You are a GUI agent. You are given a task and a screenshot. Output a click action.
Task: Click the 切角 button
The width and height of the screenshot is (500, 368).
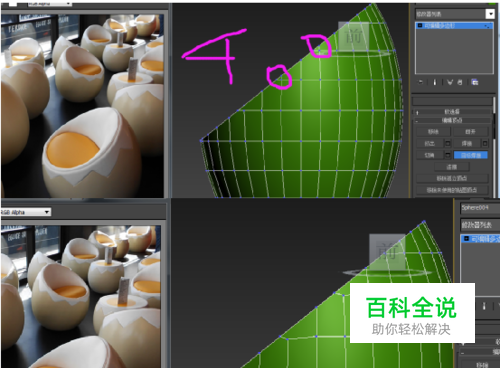coord(429,155)
